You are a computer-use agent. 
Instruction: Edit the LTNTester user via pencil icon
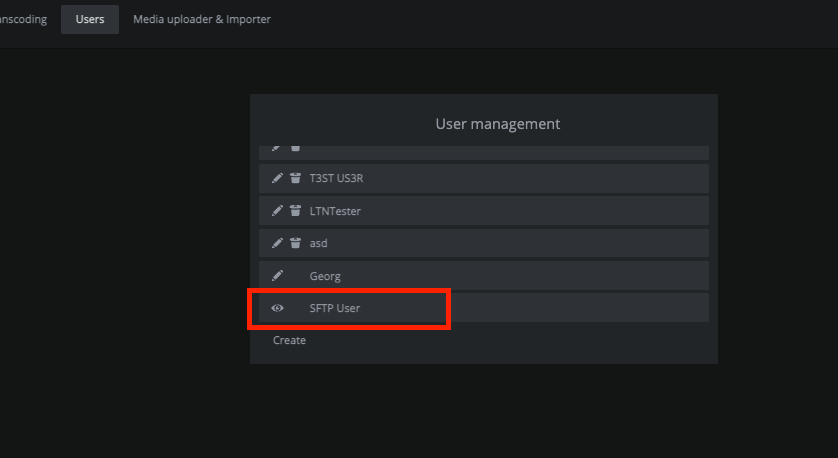point(278,211)
